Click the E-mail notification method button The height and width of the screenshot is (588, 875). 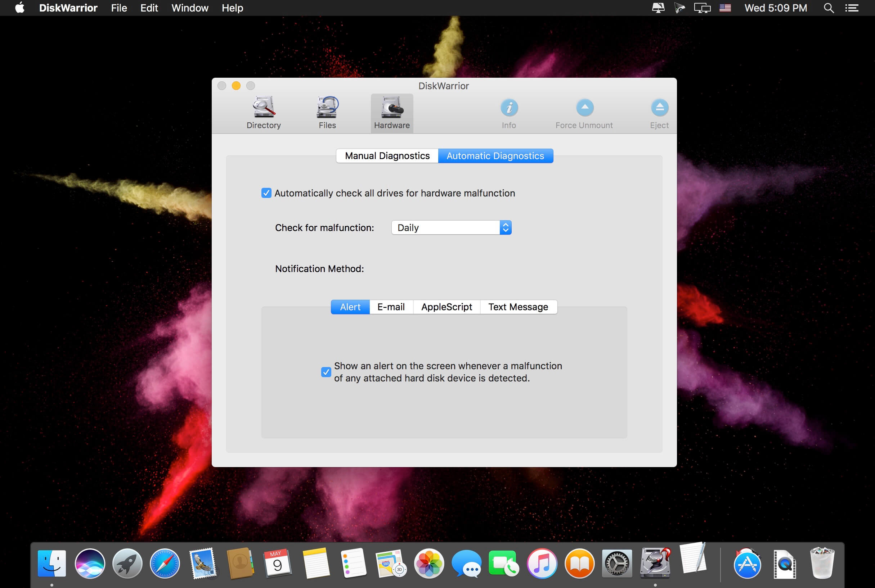tap(390, 307)
